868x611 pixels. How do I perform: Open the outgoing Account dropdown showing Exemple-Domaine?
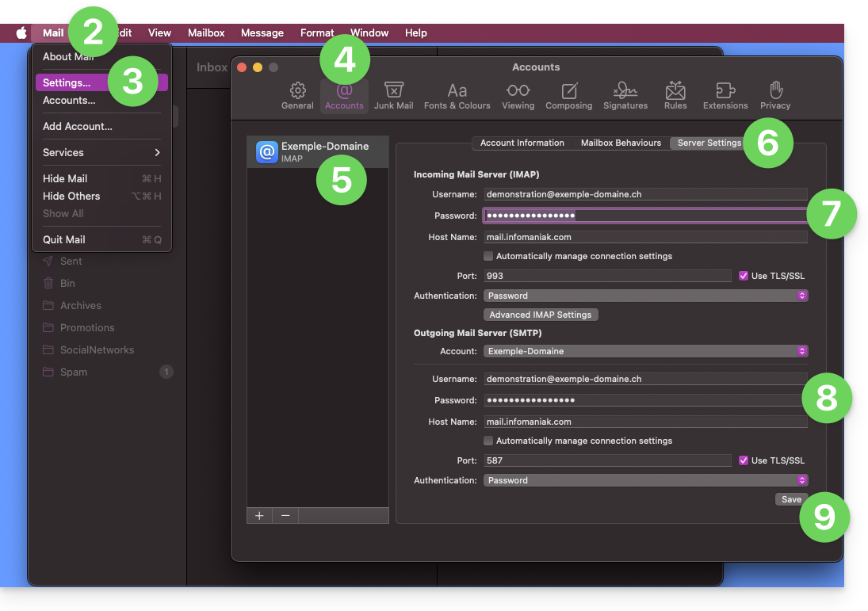(x=645, y=351)
